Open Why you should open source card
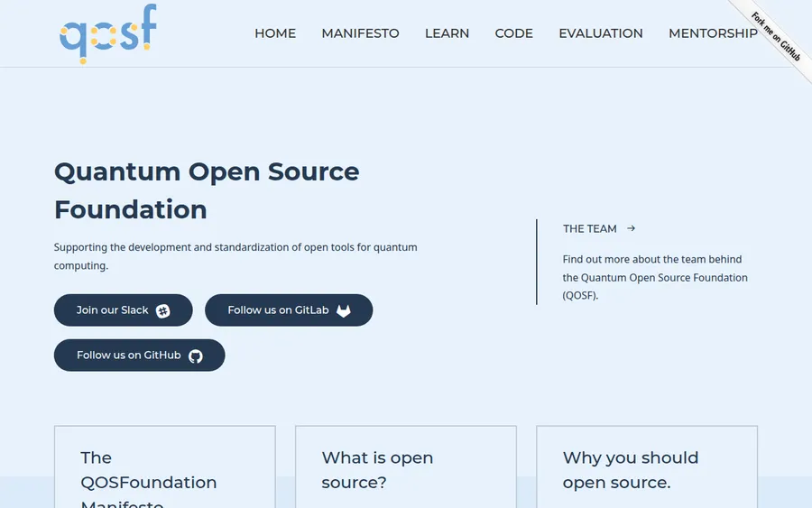 pos(647,467)
